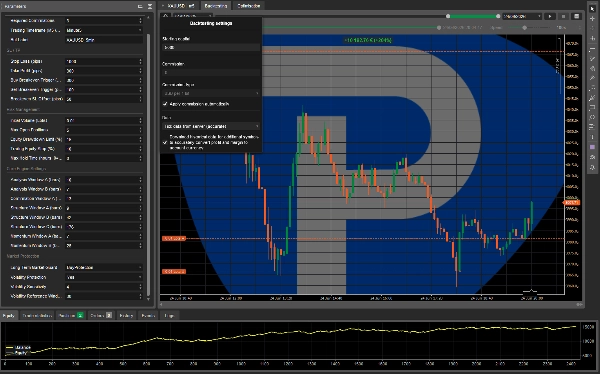The width and height of the screenshot is (600, 374).
Task: Switch to the Backtesting tab
Action: click(x=216, y=6)
